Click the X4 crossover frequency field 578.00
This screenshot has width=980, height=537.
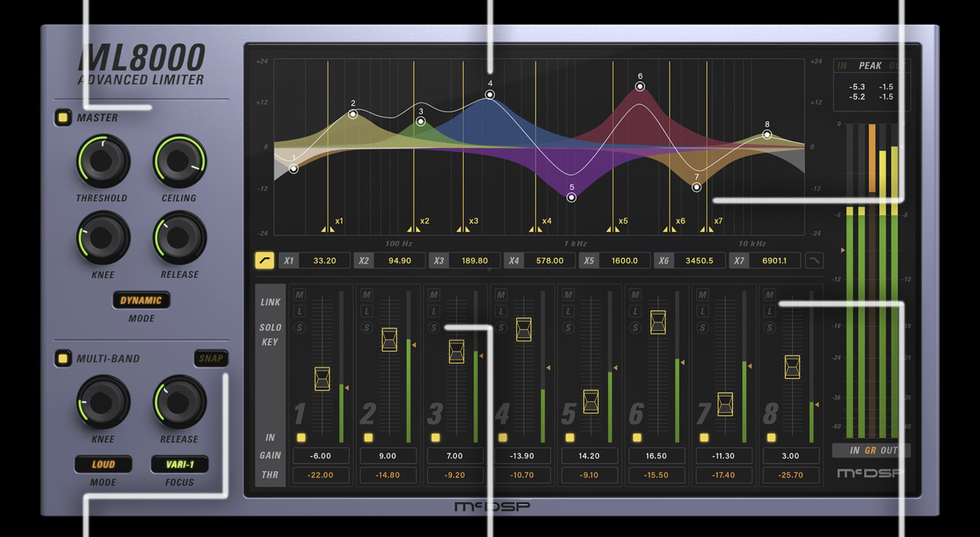point(550,261)
